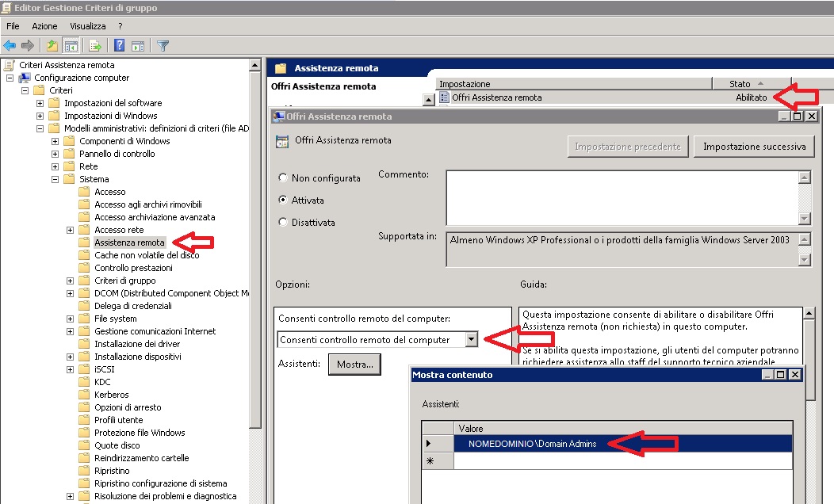Expand the 'Componenti di Windows' tree node

click(55, 141)
